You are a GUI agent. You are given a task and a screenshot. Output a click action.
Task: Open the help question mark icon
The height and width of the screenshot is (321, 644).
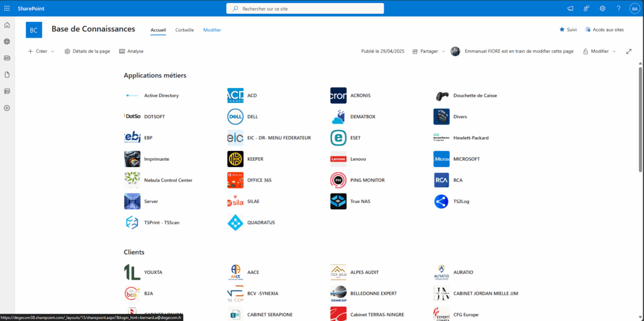(619, 8)
